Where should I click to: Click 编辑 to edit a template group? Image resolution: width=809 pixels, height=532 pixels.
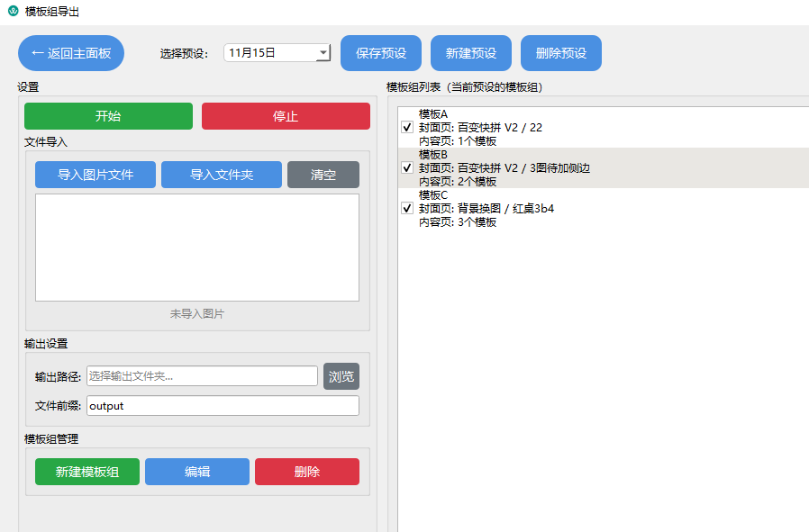pyautogui.click(x=196, y=471)
